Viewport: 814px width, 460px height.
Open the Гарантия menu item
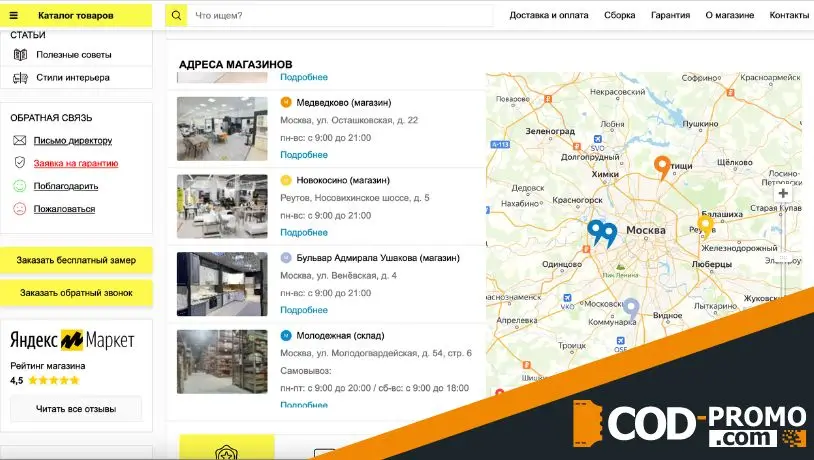(x=670, y=16)
